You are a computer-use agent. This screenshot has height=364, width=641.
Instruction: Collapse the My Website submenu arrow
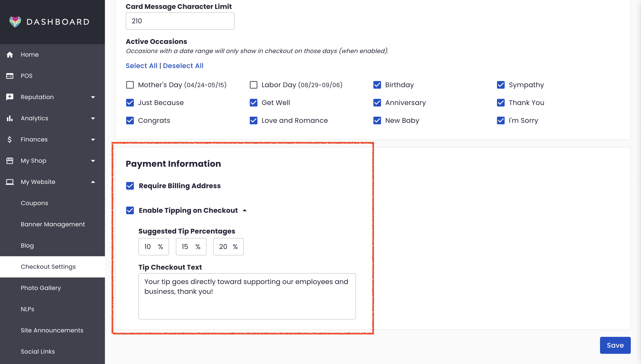pyautogui.click(x=93, y=182)
